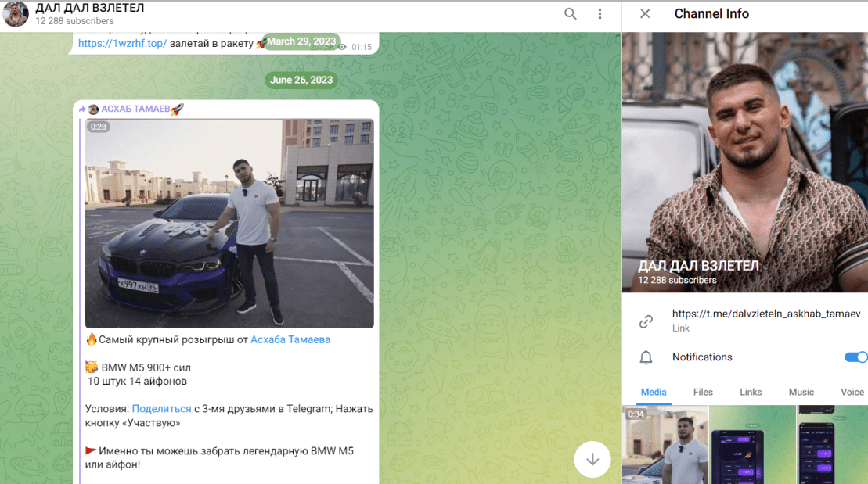Switch to the Links tab
This screenshot has width=868, height=484.
[x=751, y=393]
